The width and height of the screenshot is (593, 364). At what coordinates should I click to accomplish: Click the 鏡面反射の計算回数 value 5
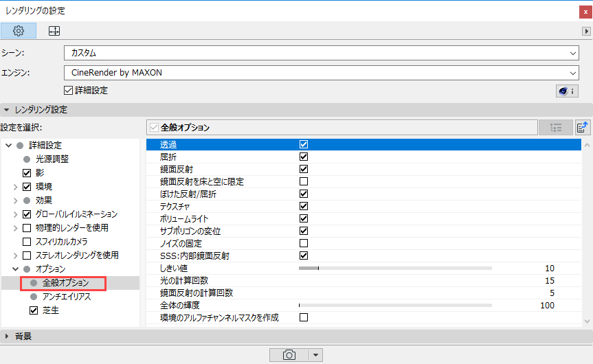552,293
